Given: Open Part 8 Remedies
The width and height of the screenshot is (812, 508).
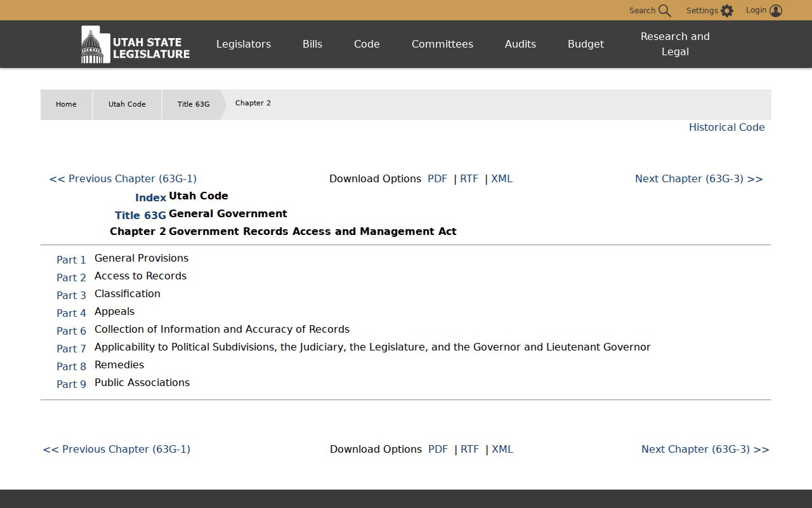Looking at the screenshot, I should pos(71,366).
